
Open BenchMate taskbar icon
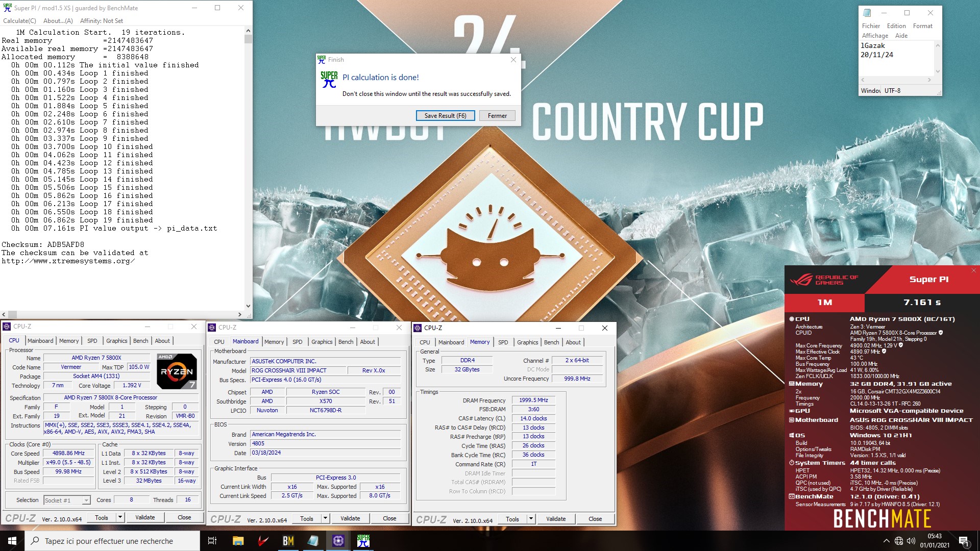(x=288, y=541)
